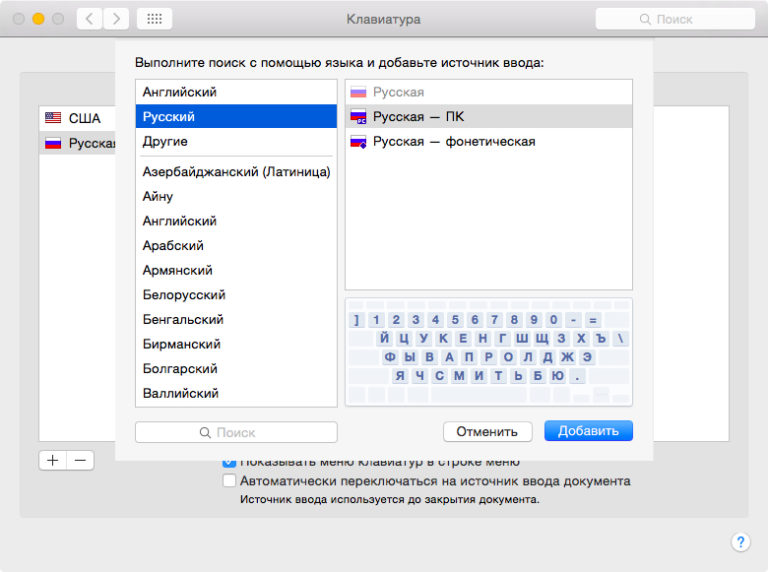The height and width of the screenshot is (572, 768).
Task: Enable Автоматически переключаться на источник ввода документа
Action: coord(229,481)
